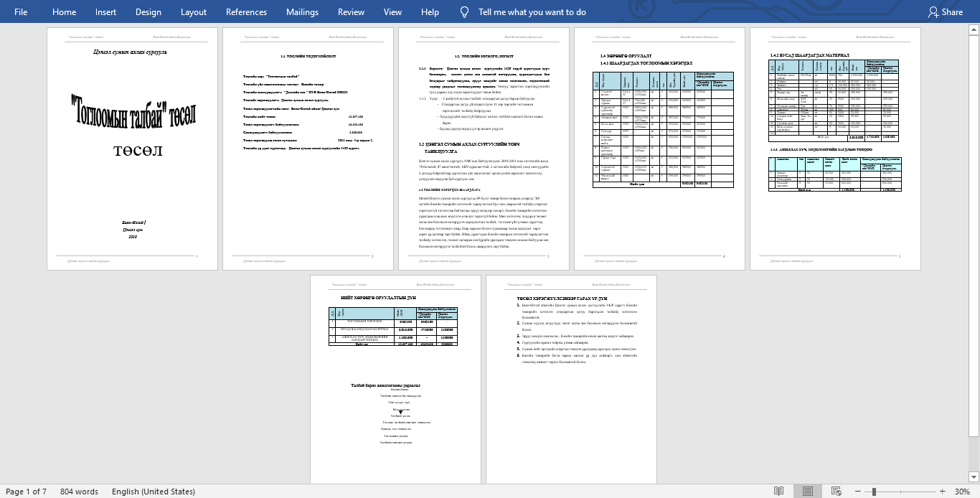Open the Review tab
Image resolution: width=980 pixels, height=498 pixels.
pyautogui.click(x=351, y=11)
